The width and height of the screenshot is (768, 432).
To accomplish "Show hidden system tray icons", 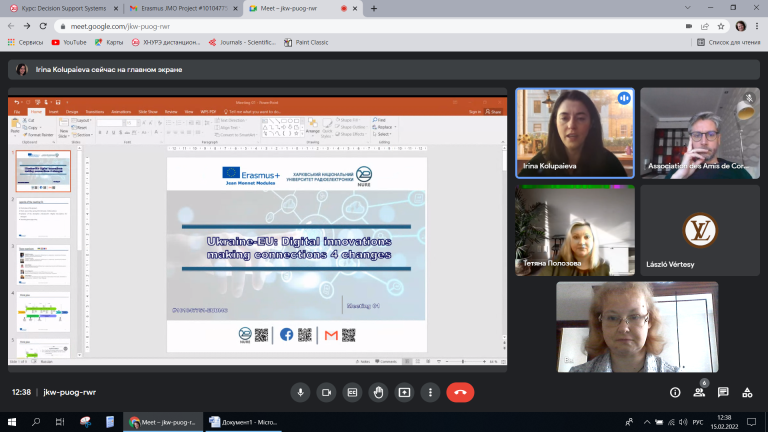I will click(647, 422).
